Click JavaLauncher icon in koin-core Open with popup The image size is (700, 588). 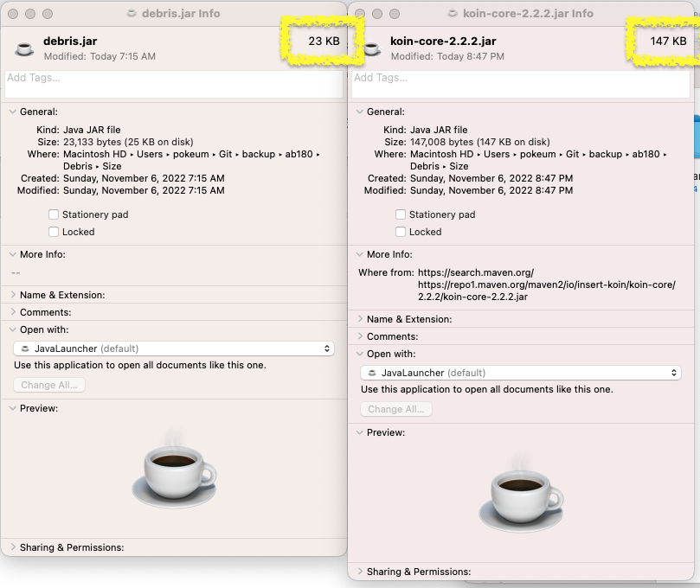point(372,373)
